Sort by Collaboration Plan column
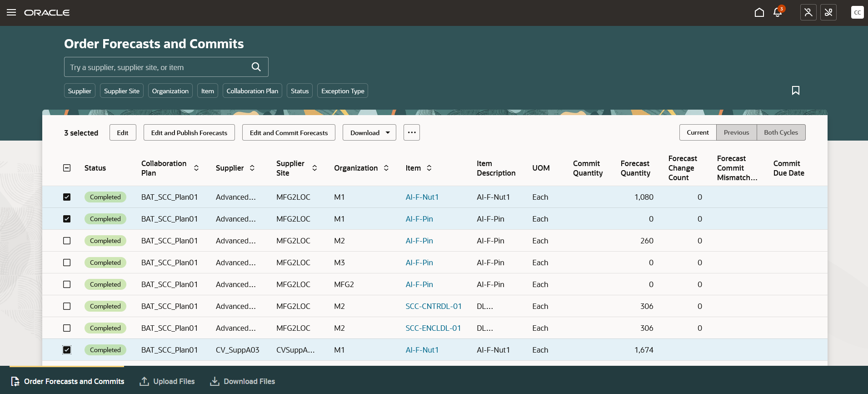 click(x=196, y=168)
